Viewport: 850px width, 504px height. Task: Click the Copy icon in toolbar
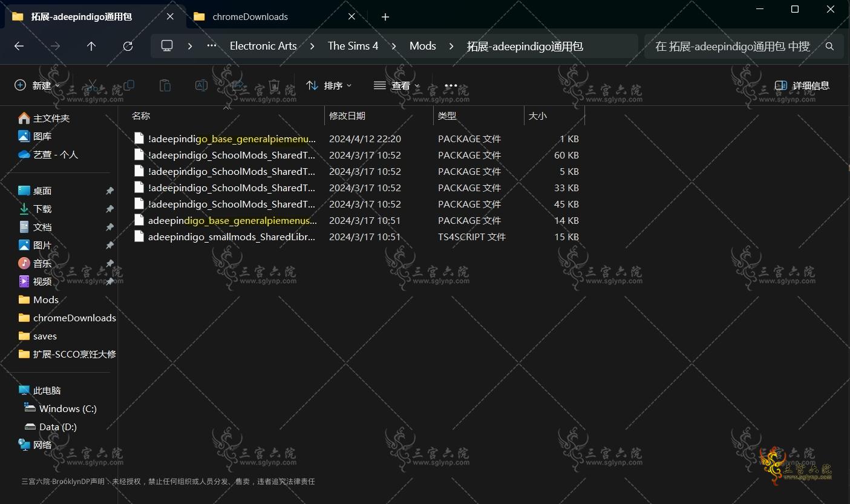click(x=128, y=85)
